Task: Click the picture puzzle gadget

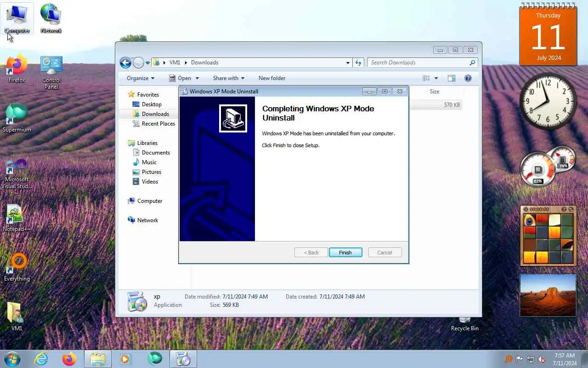Action: [548, 236]
